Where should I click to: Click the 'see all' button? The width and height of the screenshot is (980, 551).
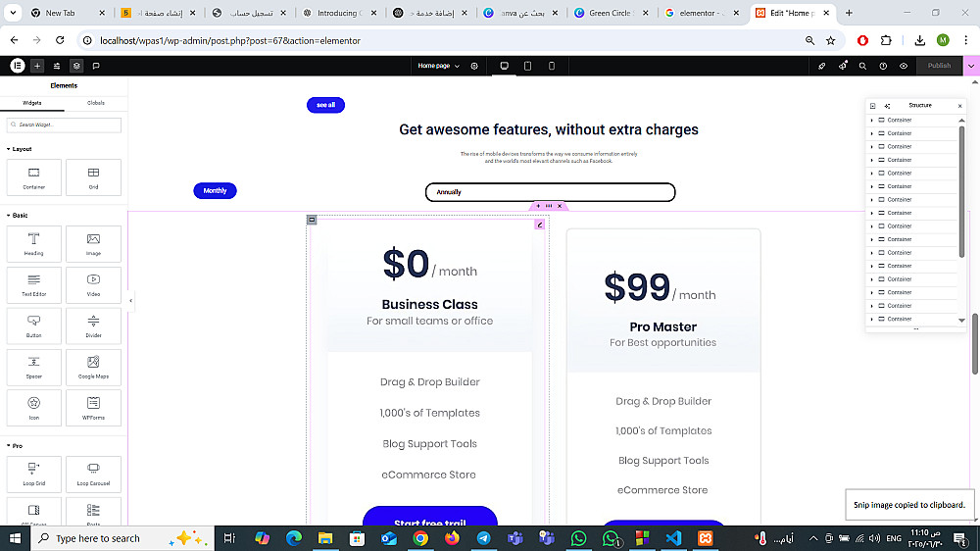pyautogui.click(x=325, y=105)
